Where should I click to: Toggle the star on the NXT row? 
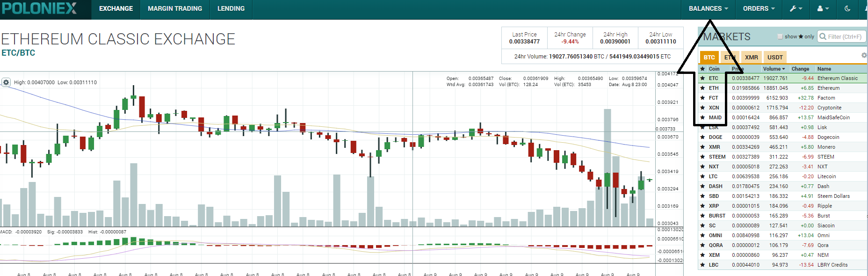702,167
